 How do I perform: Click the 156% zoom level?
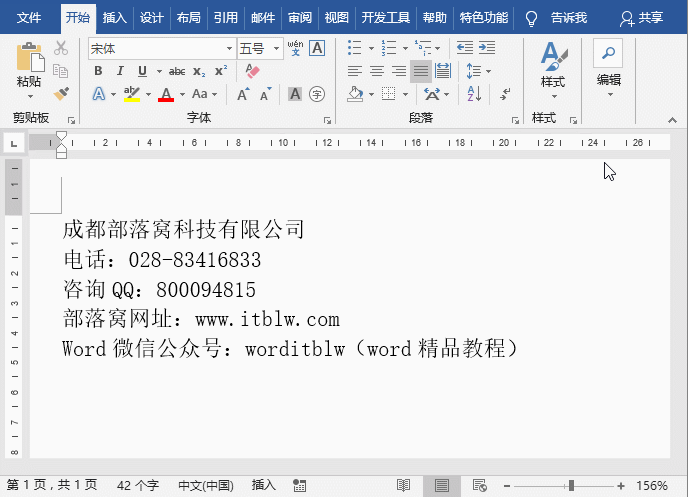[x=652, y=486]
